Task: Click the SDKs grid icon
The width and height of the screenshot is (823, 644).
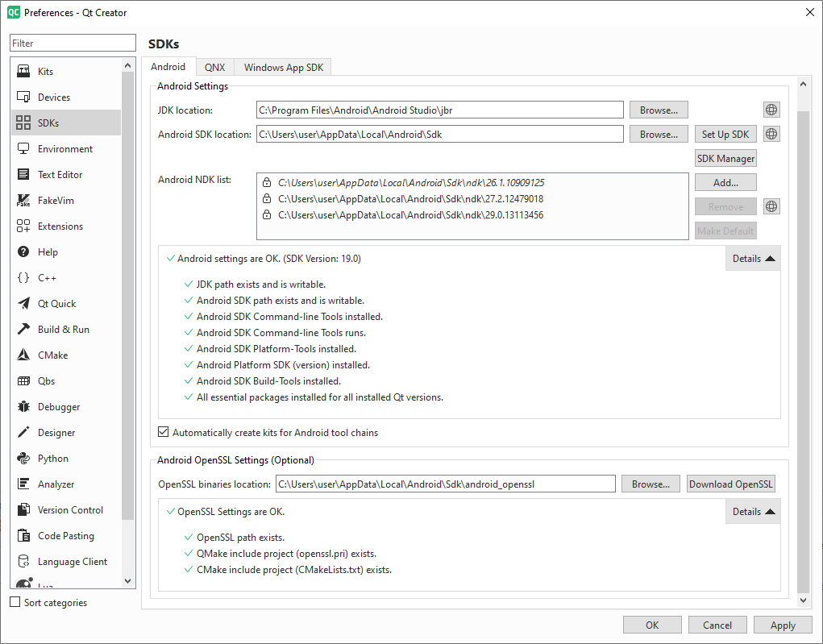Action: (x=23, y=123)
